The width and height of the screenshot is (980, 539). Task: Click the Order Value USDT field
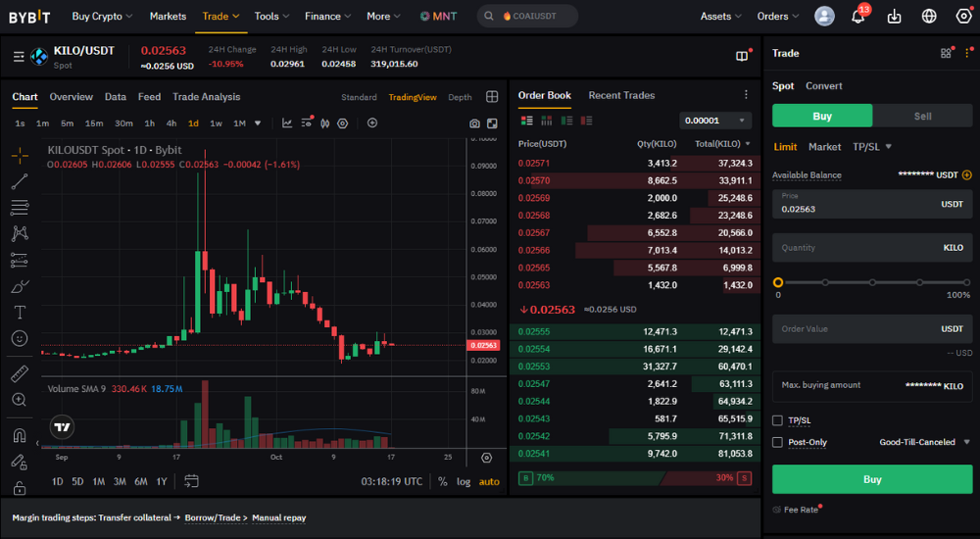[x=872, y=329]
